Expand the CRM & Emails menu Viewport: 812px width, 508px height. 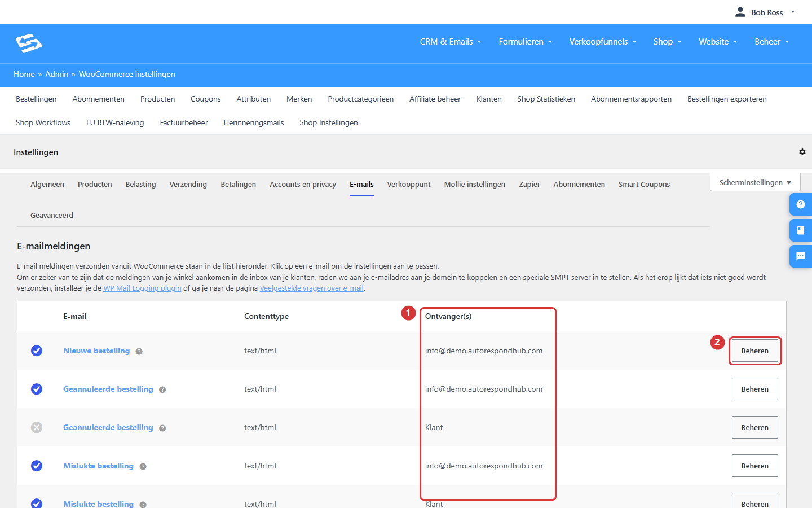pos(451,42)
